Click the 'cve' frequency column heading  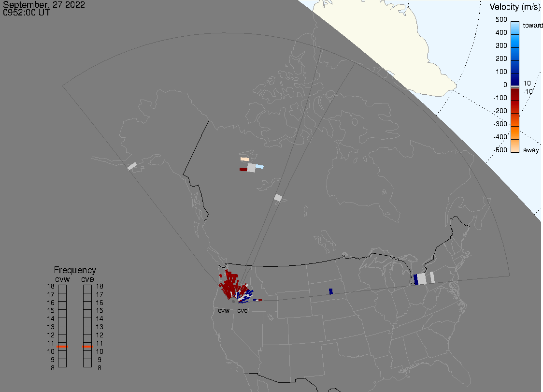coord(87,279)
